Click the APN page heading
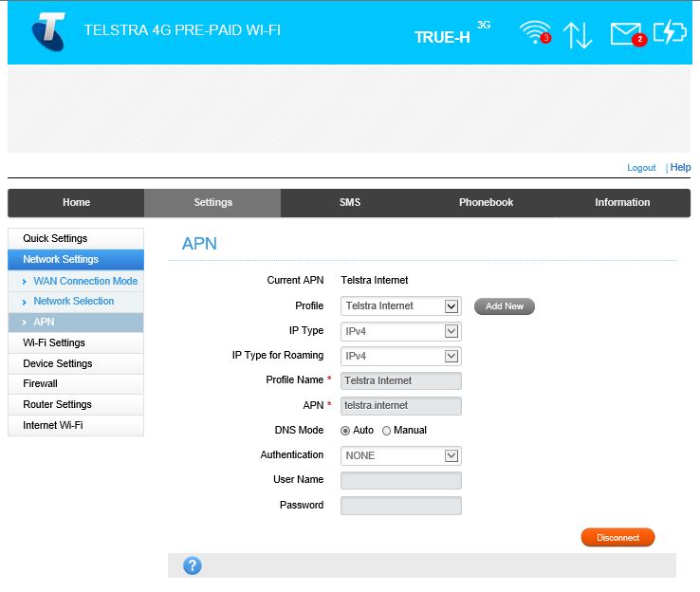 pos(199,244)
